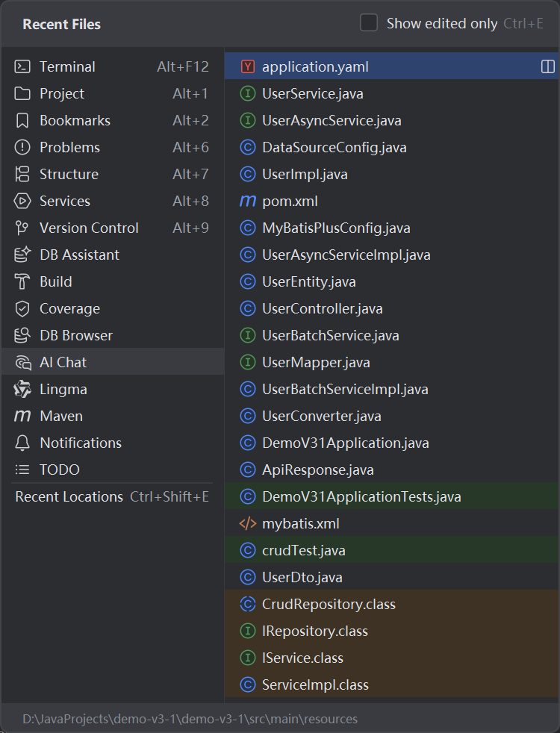Click the Version Control branch icon
The image size is (560, 733).
pyautogui.click(x=22, y=228)
